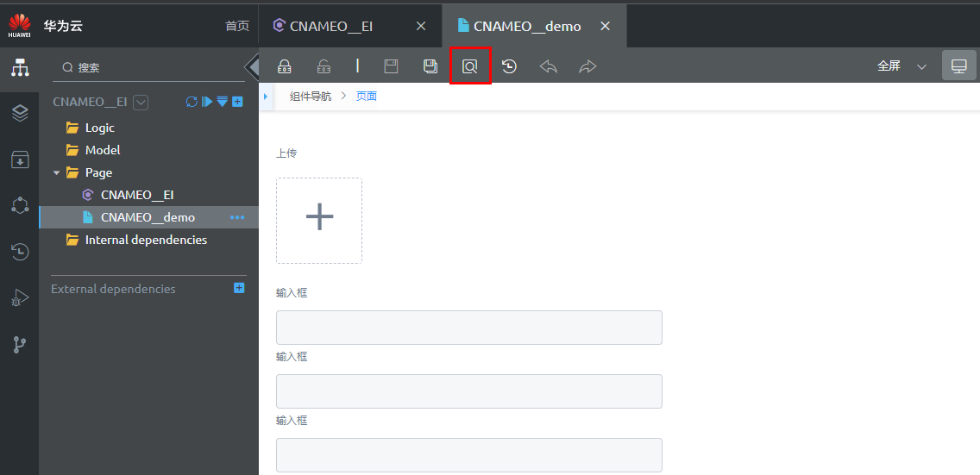Click the page preview magnifier icon
Image resolution: width=980 pixels, height=475 pixels.
tap(470, 66)
